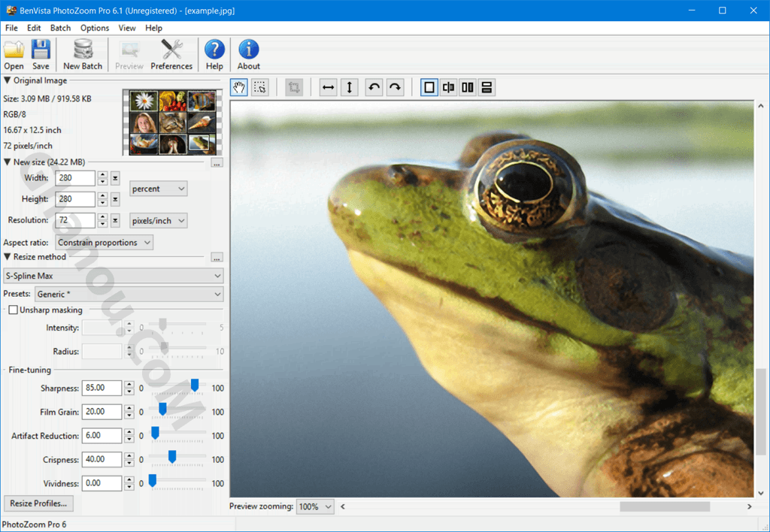
Task: Click the Crispness slider handle
Action: point(172,456)
